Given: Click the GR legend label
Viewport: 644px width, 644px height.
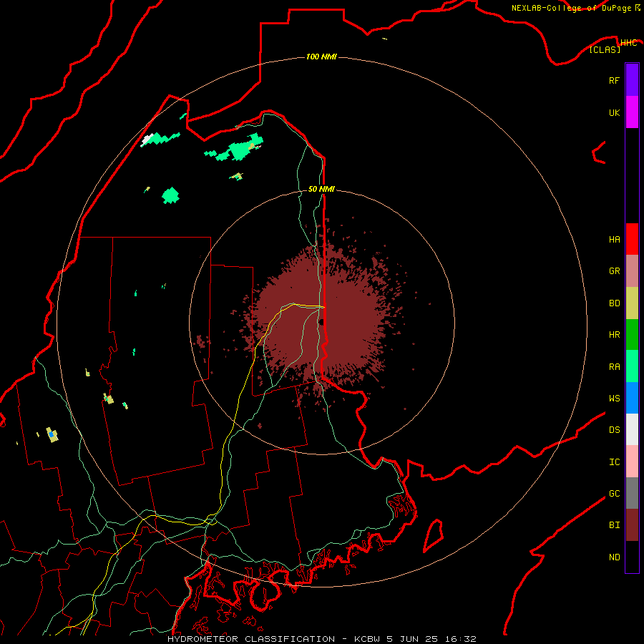Looking at the screenshot, I should coord(614,271).
